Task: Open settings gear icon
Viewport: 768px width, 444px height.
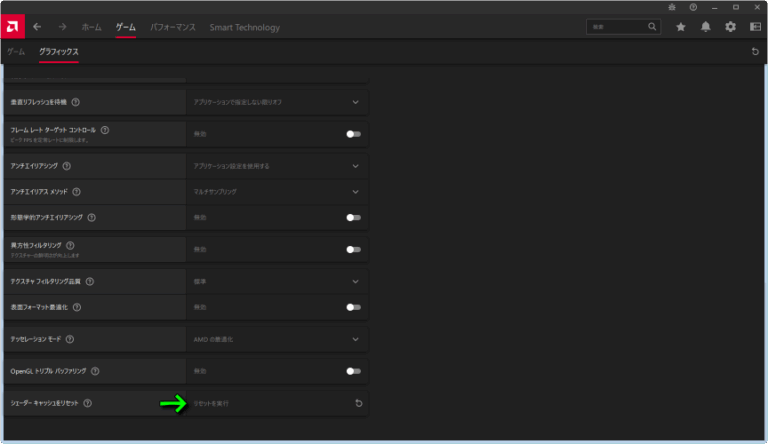Action: (x=730, y=27)
